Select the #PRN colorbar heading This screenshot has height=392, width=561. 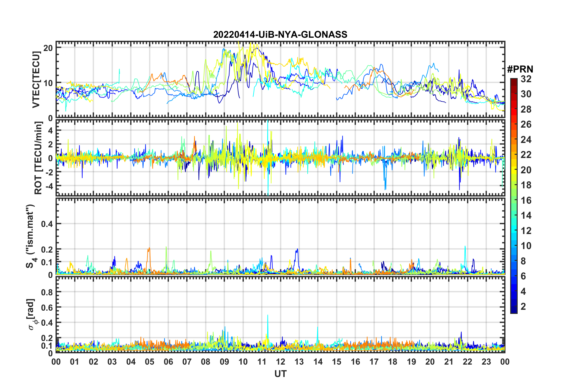coord(520,69)
